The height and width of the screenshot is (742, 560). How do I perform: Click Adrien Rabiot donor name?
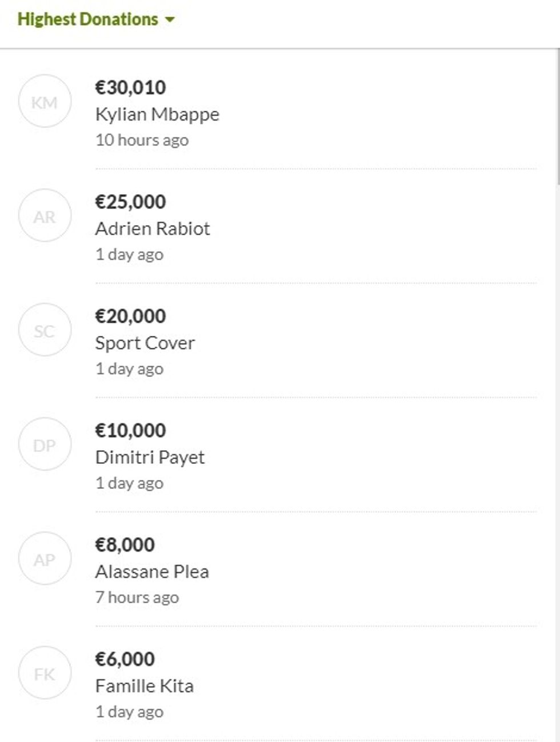tap(153, 228)
